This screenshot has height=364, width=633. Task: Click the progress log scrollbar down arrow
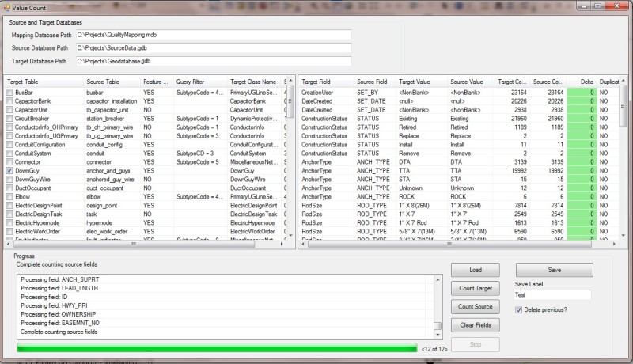pyautogui.click(x=438, y=333)
